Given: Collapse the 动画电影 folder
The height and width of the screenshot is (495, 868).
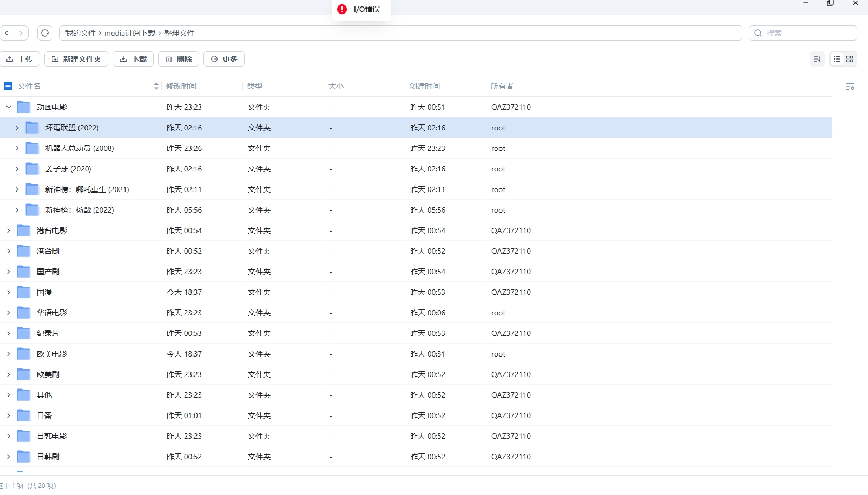Looking at the screenshot, I should (9, 107).
